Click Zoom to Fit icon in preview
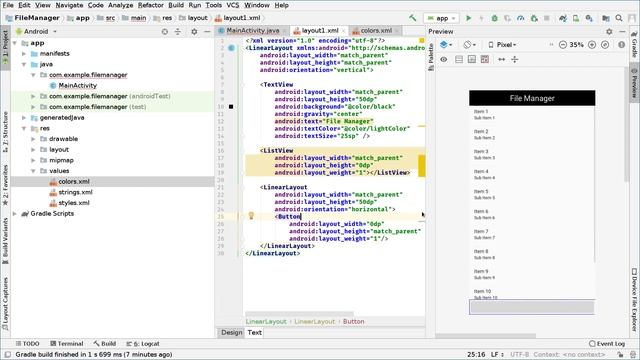Viewport: 640px width, 360px height. click(605, 45)
